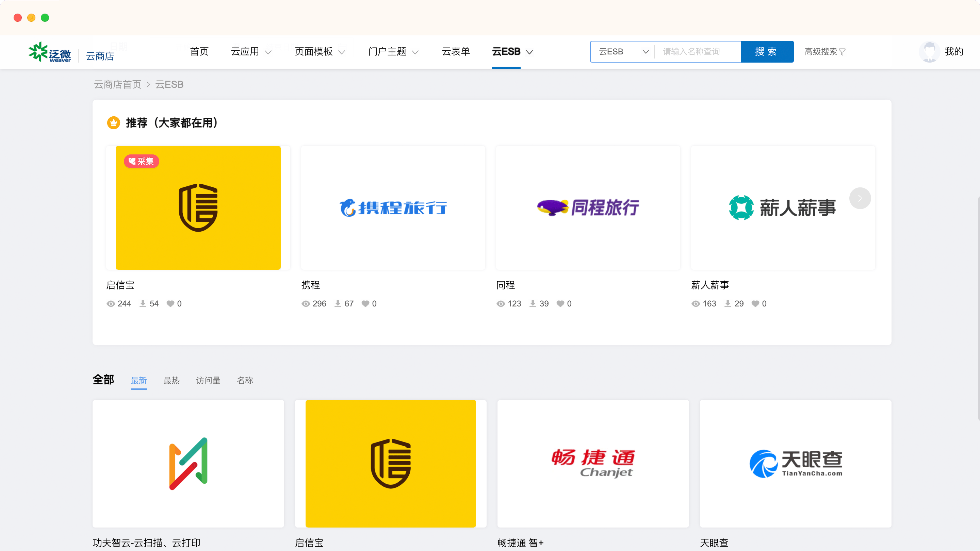Click the download icon under 薪人薪事
This screenshot has height=551, width=980.
coord(728,303)
